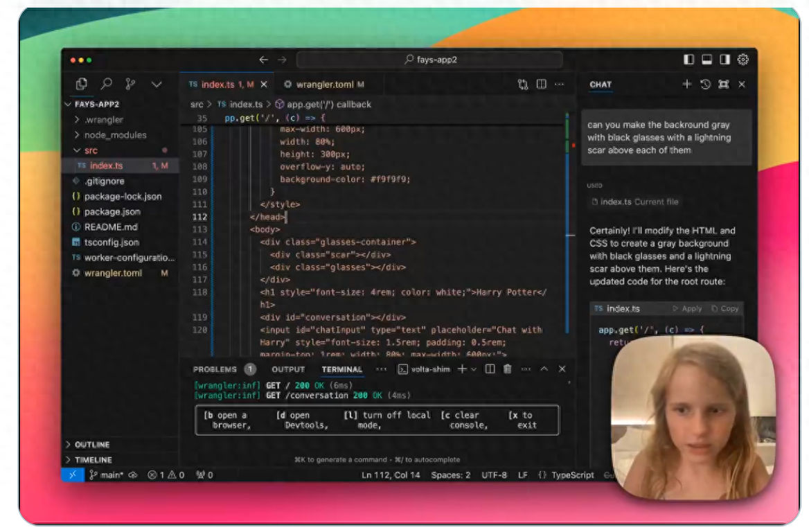Screen dimensions: 809x532
Task: Switch to the PROBLEMS panel tab
Action: point(215,369)
